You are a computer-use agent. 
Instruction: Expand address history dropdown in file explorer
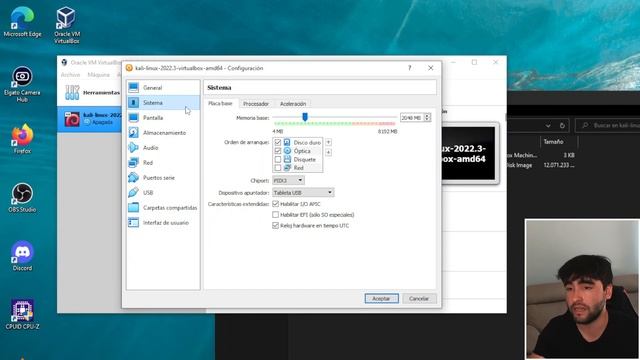pyautogui.click(x=548, y=126)
